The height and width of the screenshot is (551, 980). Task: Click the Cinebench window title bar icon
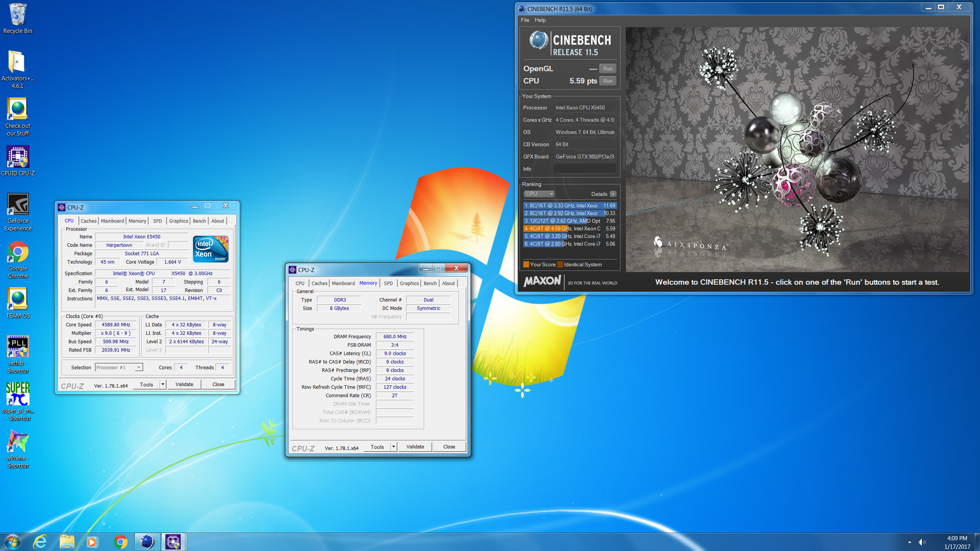click(522, 8)
